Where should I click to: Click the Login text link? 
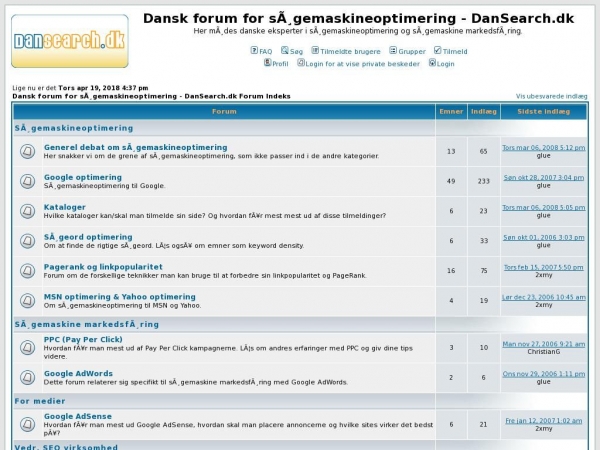point(445,64)
